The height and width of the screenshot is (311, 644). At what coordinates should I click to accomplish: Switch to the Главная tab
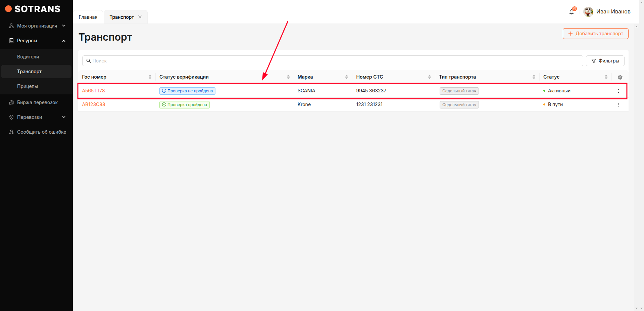88,17
